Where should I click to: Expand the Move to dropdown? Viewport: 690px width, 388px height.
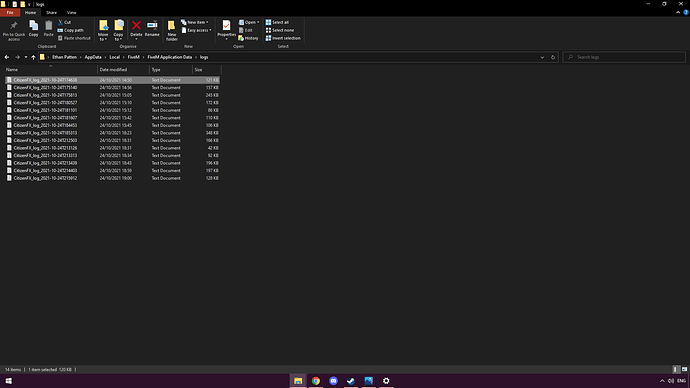(x=103, y=30)
